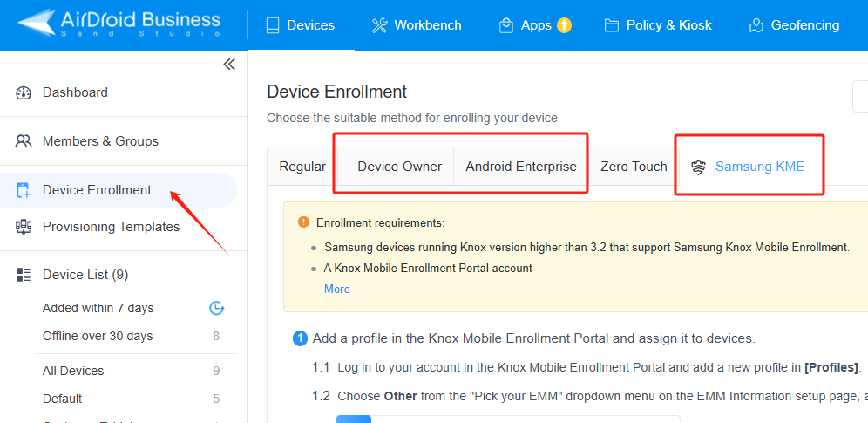The image size is (868, 423).
Task: Click the Policy & Kiosk folder icon
Action: [611, 25]
